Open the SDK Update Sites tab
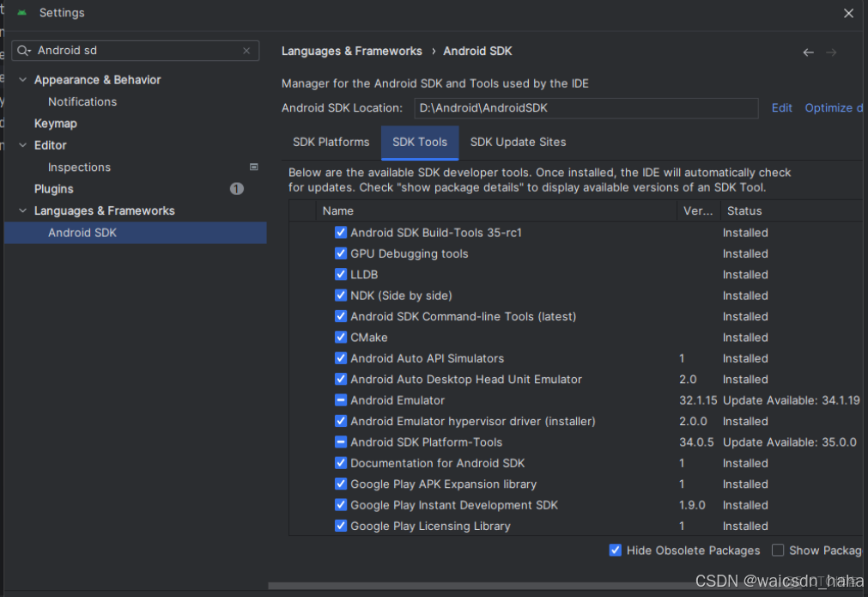Image resolution: width=868 pixels, height=597 pixels. tap(517, 142)
